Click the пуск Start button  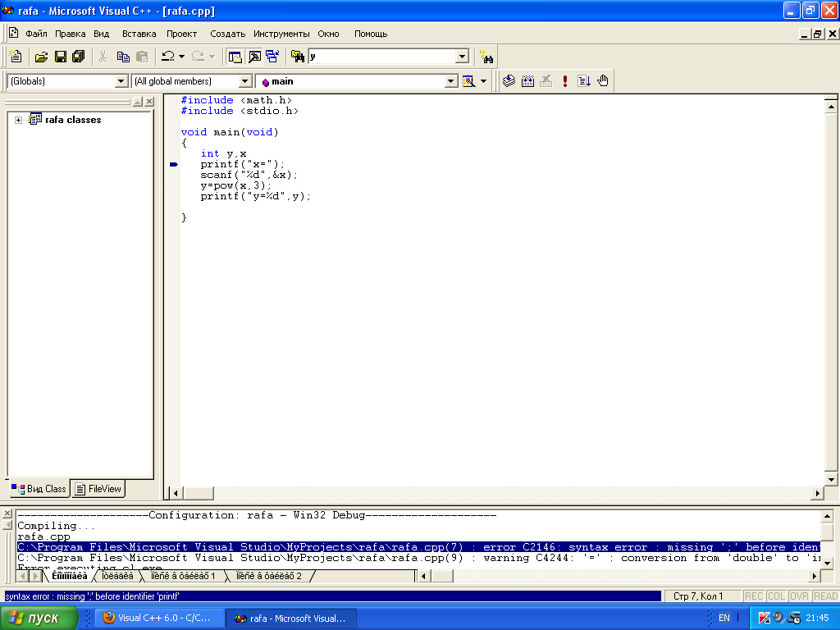[x=39, y=618]
